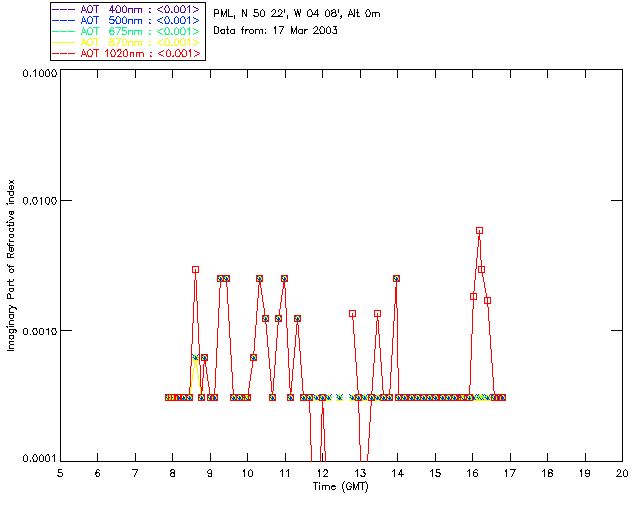Image resolution: width=640 pixels, height=512 pixels.
Task: Click the filled peak marker at 14 GMT
Action: coord(396,278)
